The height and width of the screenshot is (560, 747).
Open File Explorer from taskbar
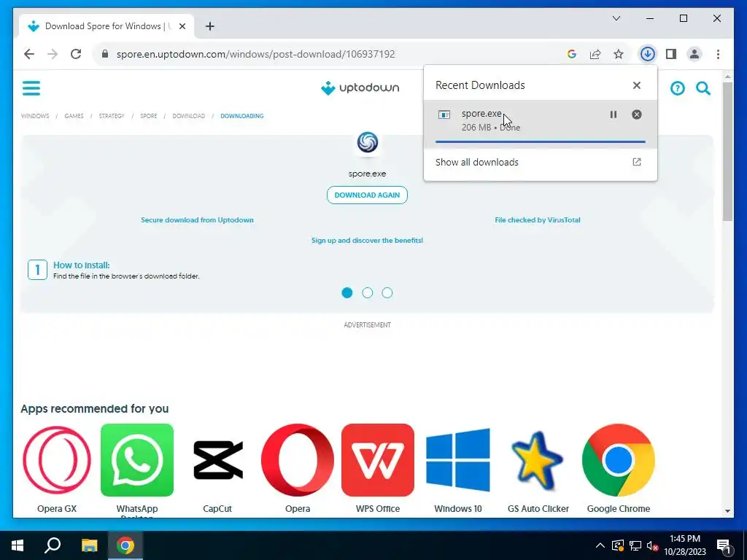pos(89,545)
